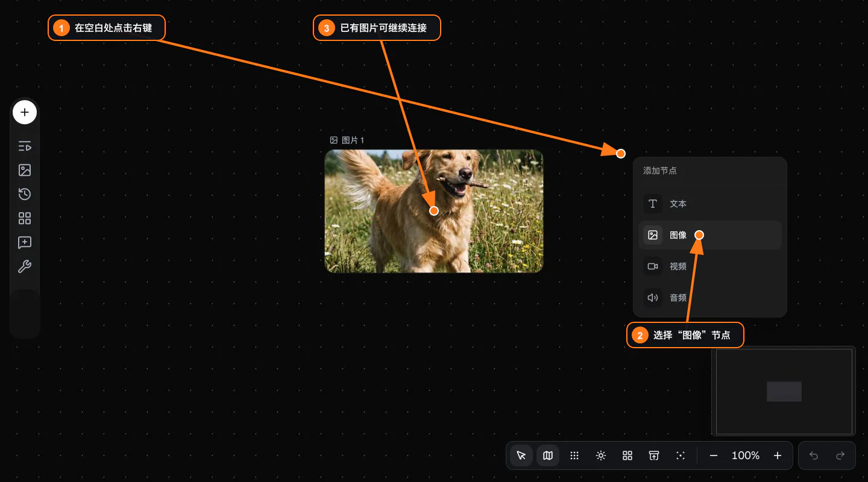The width and height of the screenshot is (868, 482).
Task: Zoom in with the plus button
Action: point(778,455)
